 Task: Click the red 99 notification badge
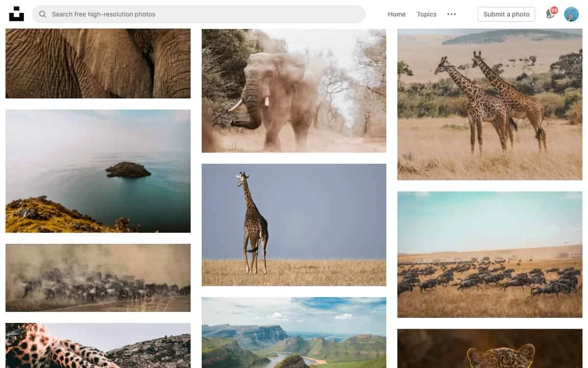pyautogui.click(x=554, y=10)
